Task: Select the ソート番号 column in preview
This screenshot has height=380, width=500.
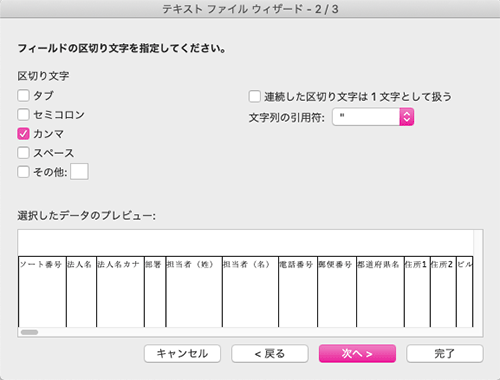Action: [42, 292]
